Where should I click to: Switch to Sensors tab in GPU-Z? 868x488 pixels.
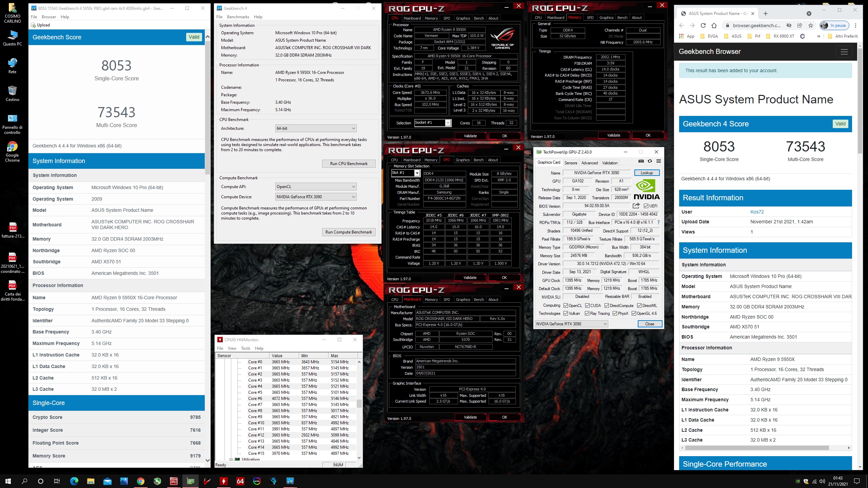click(x=571, y=163)
